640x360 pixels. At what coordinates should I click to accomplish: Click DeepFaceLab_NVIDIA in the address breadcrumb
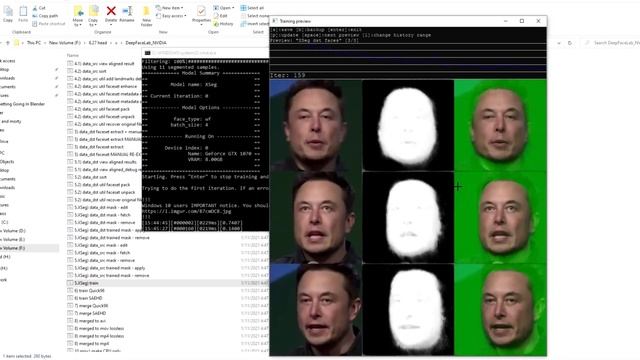pyautogui.click(x=146, y=42)
